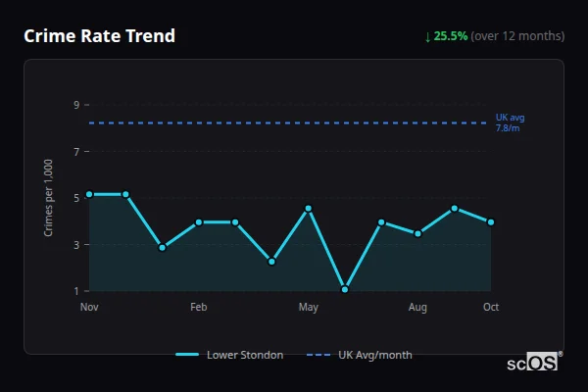Click the May data point on the line
The width and height of the screenshot is (588, 392).
coord(309,209)
